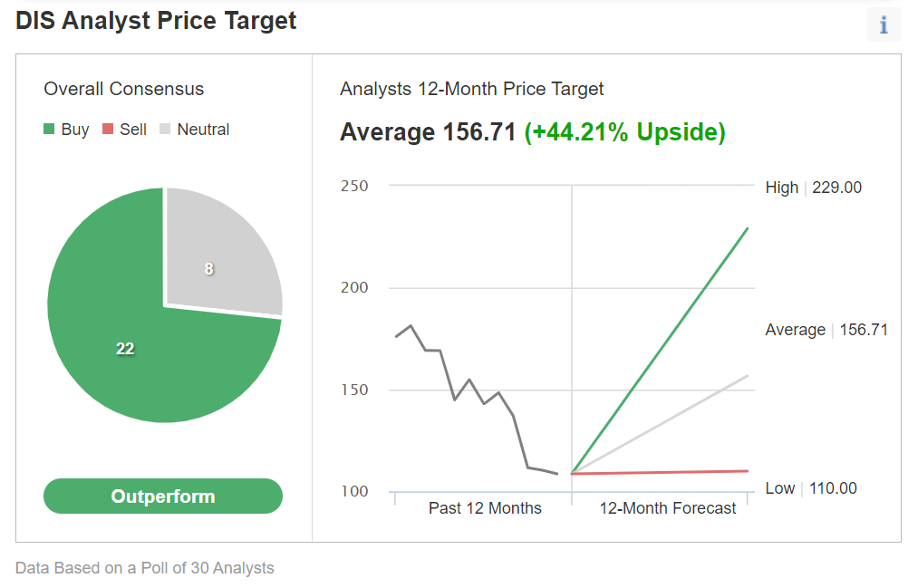The image size is (918, 588).
Task: Toggle the Buy legend entry
Action: point(66,130)
